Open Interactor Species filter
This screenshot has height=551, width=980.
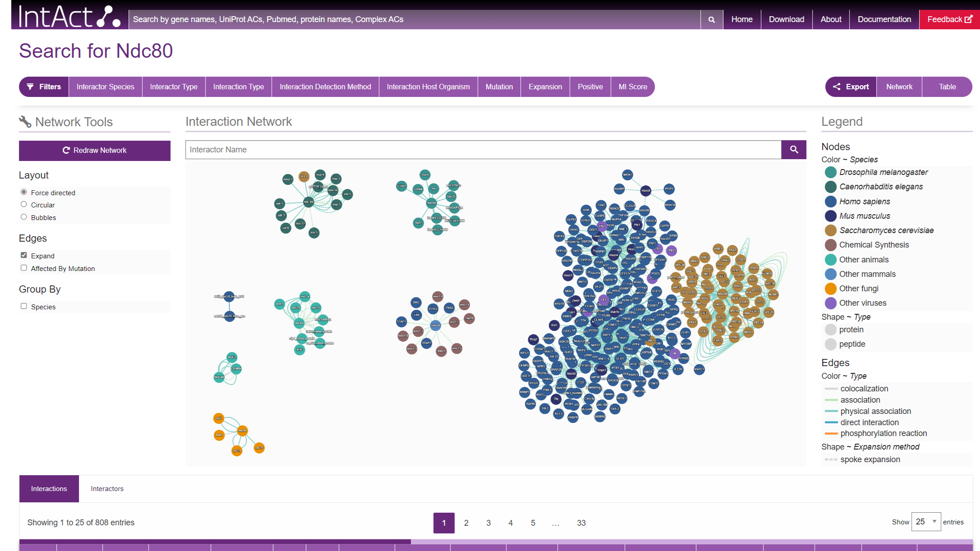[106, 87]
